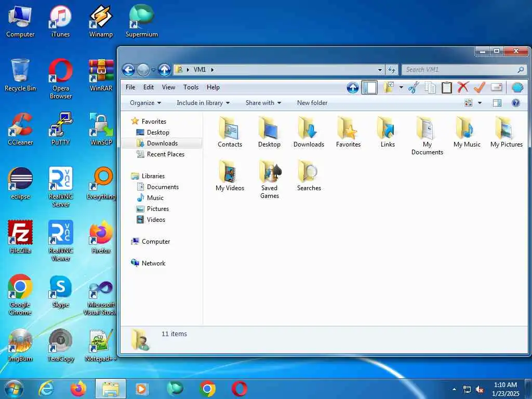Click the Opera icon on the taskbar
Image resolution: width=532 pixels, height=399 pixels.
tap(239, 389)
